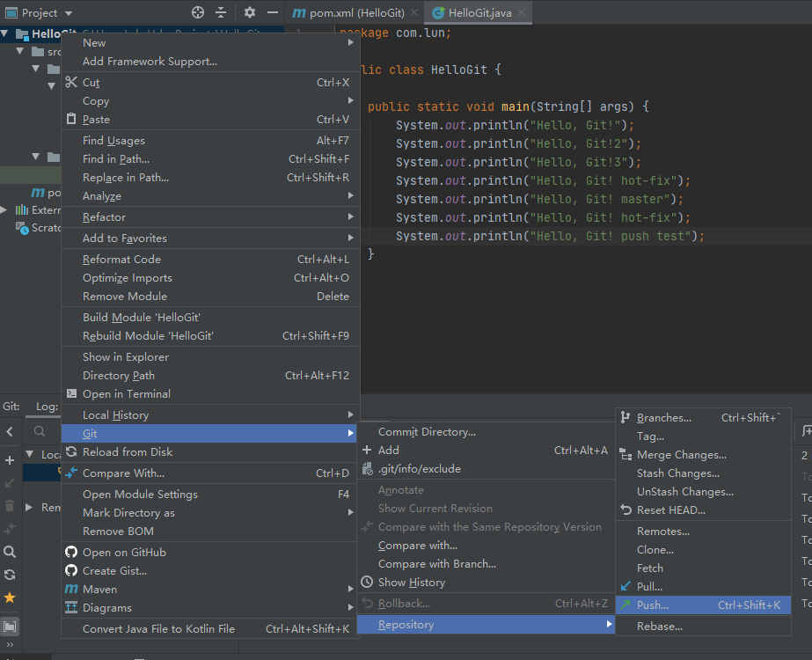The height and width of the screenshot is (660, 812).
Task: Click the locate/select opened file crosshair icon
Action: (x=198, y=12)
